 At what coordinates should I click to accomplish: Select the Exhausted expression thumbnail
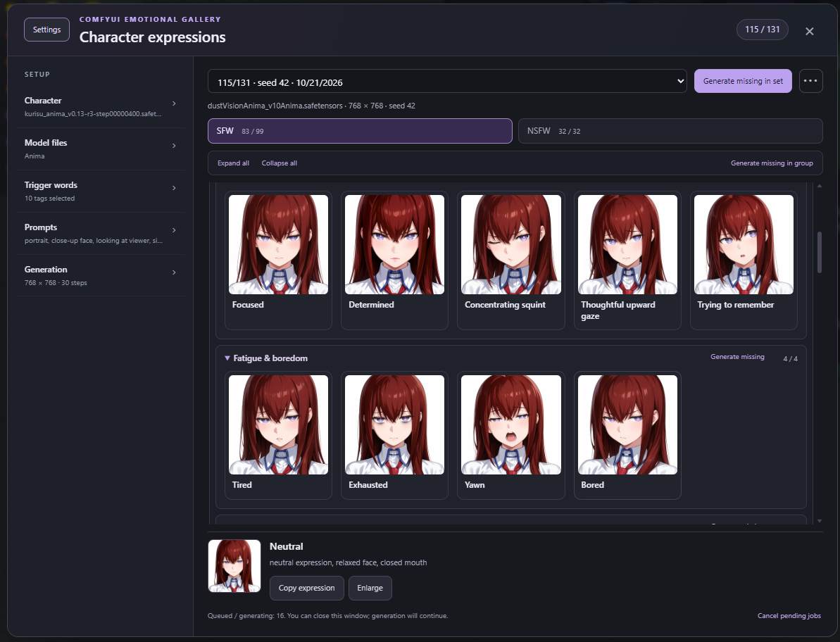point(395,424)
